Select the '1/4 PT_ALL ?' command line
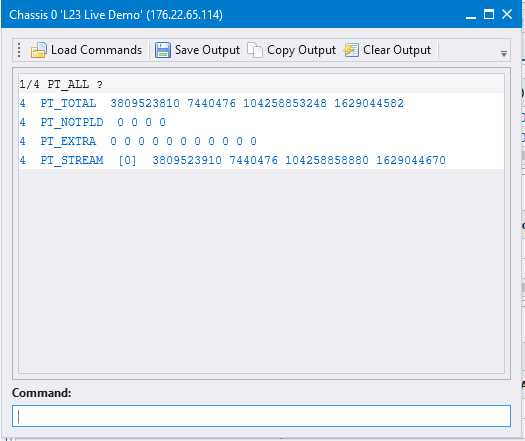The width and height of the screenshot is (525, 441). pos(61,84)
